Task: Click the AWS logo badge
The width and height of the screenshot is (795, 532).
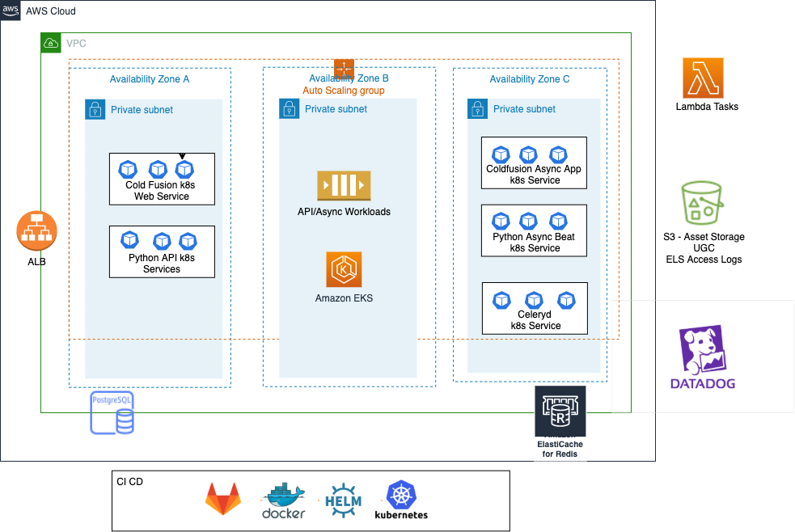Action: click(11, 11)
